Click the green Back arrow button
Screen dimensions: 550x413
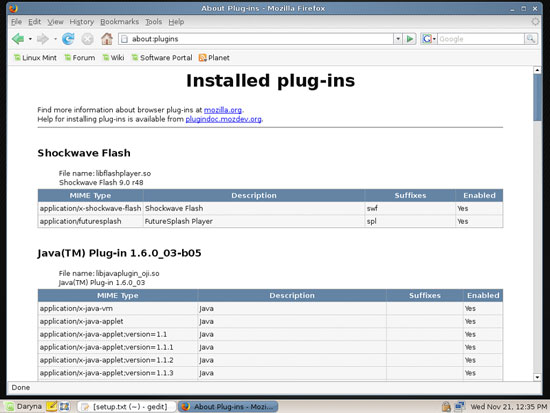(18, 39)
